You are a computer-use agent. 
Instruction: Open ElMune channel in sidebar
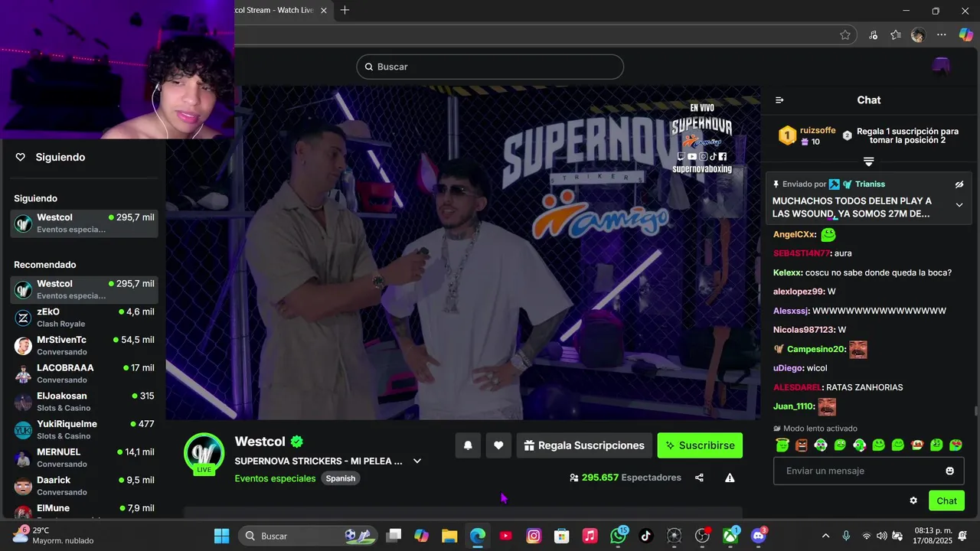tap(84, 510)
